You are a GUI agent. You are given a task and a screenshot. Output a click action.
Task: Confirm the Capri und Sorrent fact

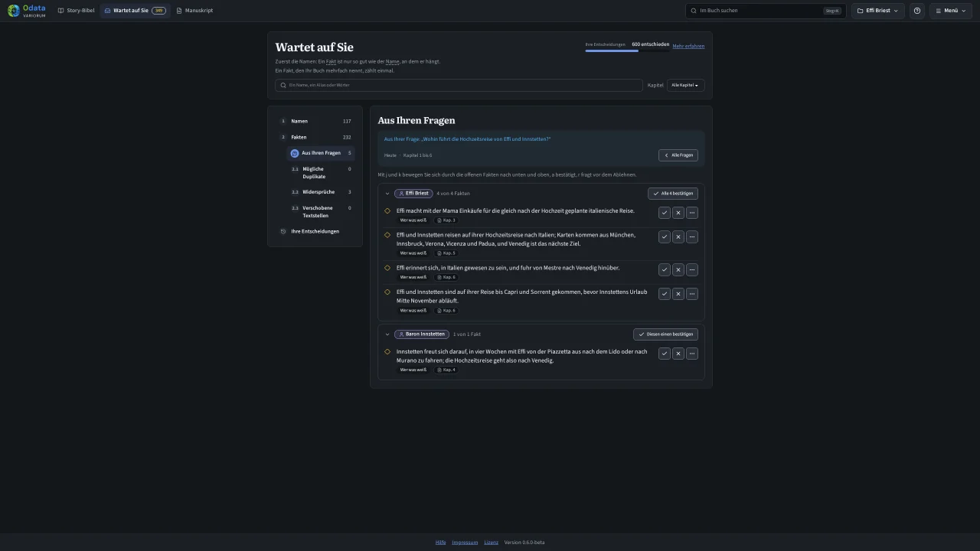[x=665, y=294]
